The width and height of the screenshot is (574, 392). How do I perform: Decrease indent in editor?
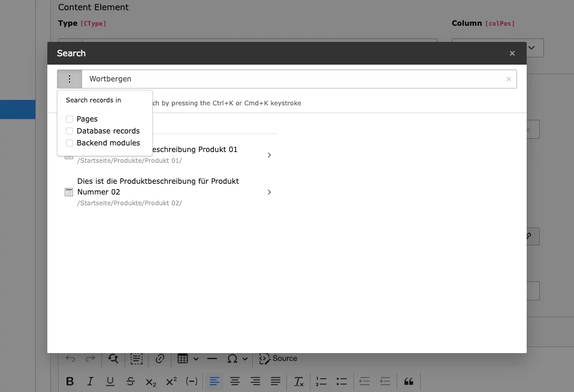click(385, 381)
